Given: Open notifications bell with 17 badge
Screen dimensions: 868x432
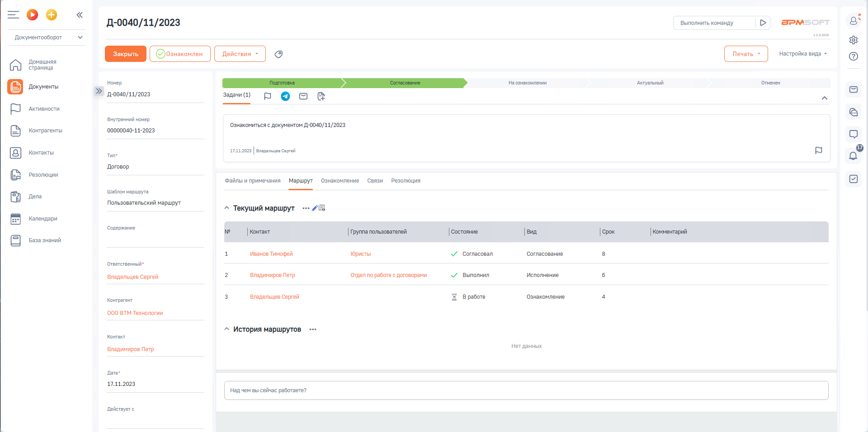Looking at the screenshot, I should 854,155.
